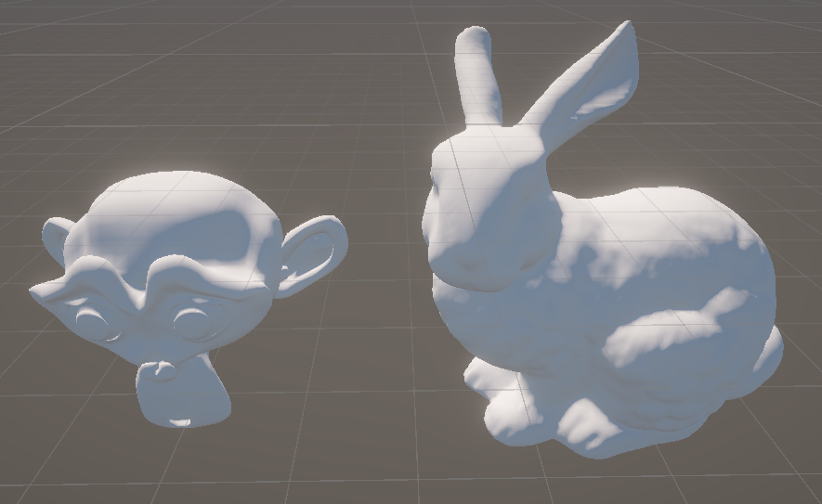Click the monkey's small left-side ear
The height and width of the screenshot is (504, 822).
click(57, 241)
